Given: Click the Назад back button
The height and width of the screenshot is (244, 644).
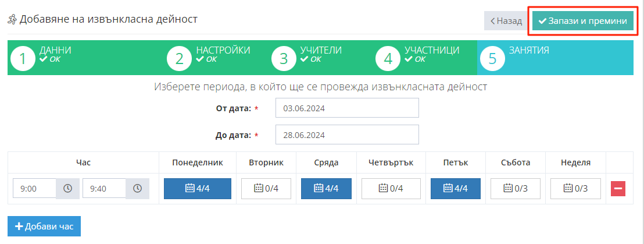Looking at the screenshot, I should (506, 21).
